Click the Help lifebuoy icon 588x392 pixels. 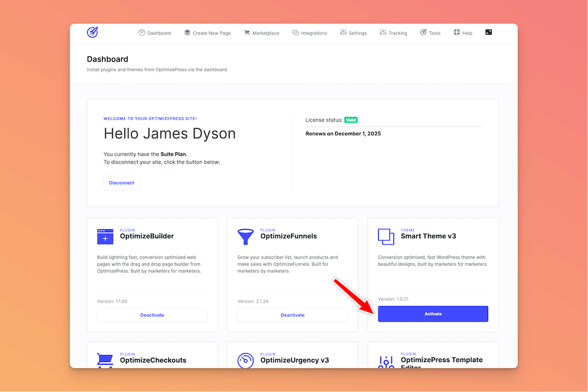[457, 32]
